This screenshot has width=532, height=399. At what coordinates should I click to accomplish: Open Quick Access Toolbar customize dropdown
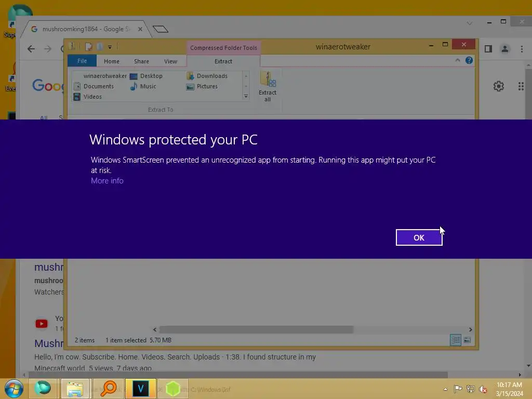point(110,47)
